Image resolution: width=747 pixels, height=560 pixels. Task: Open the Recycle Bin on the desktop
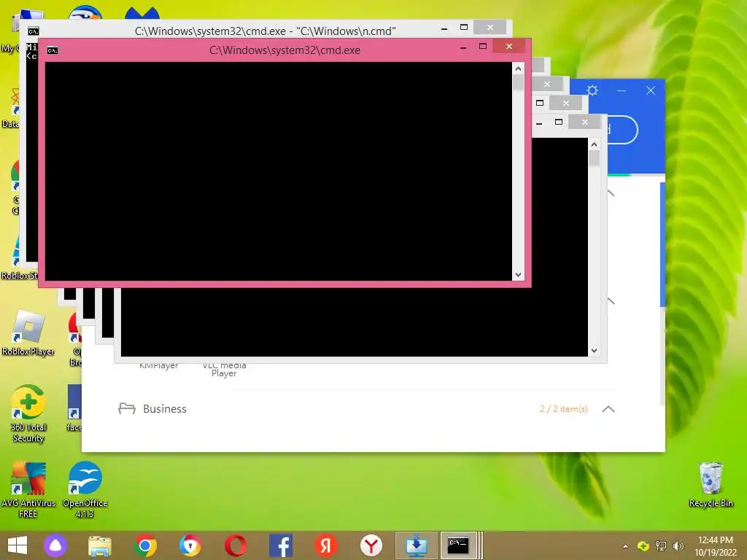(711, 485)
